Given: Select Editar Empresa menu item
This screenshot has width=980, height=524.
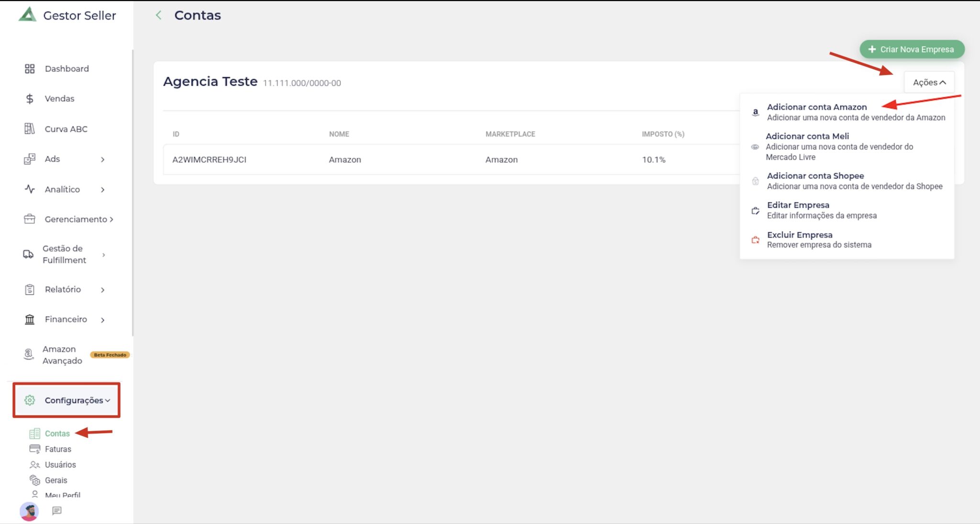Looking at the screenshot, I should [x=798, y=206].
